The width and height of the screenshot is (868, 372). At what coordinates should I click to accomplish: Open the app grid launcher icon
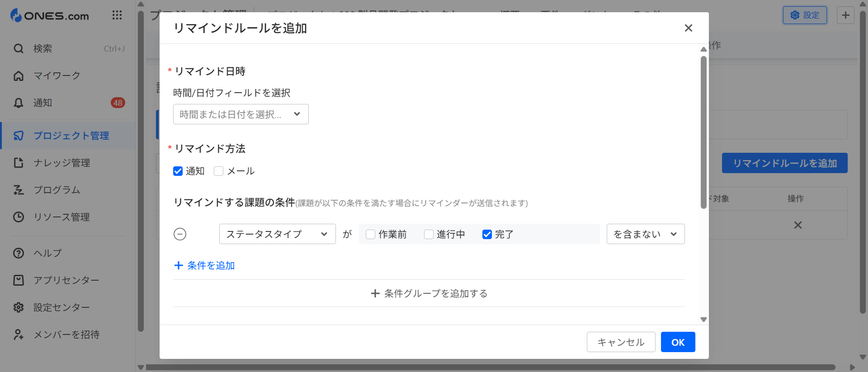click(x=117, y=15)
